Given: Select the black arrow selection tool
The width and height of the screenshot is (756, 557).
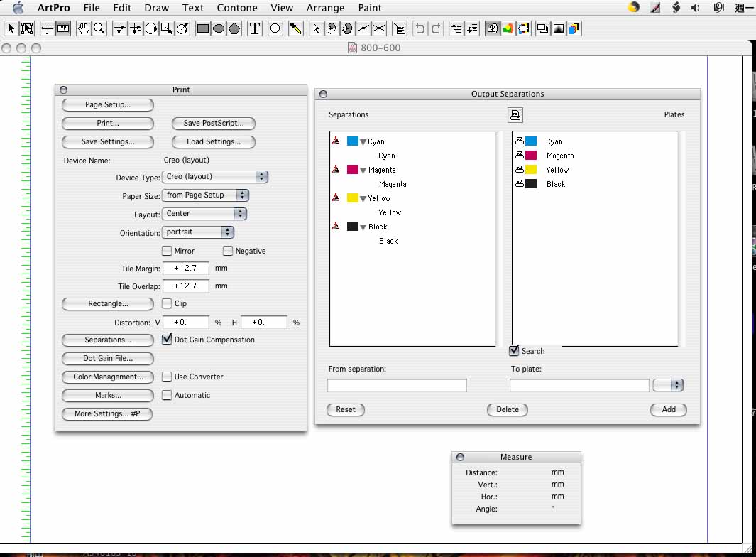Looking at the screenshot, I should click(x=11, y=28).
